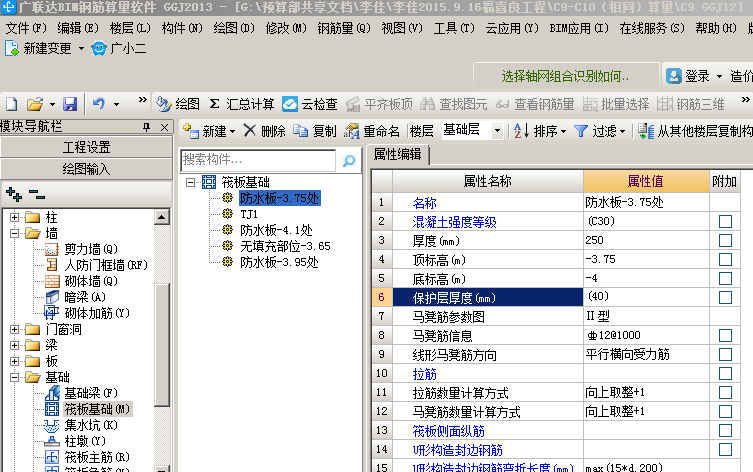The image size is (753, 472).
Task: Expand 梁 folder
Action: [14, 345]
